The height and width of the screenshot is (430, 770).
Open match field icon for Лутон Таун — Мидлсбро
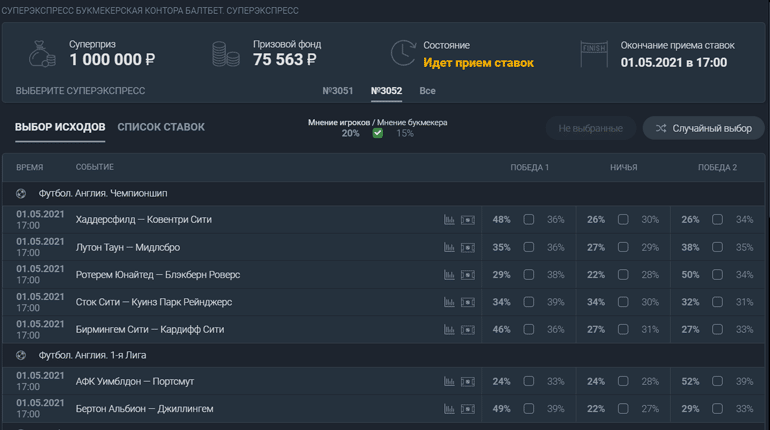pos(467,247)
